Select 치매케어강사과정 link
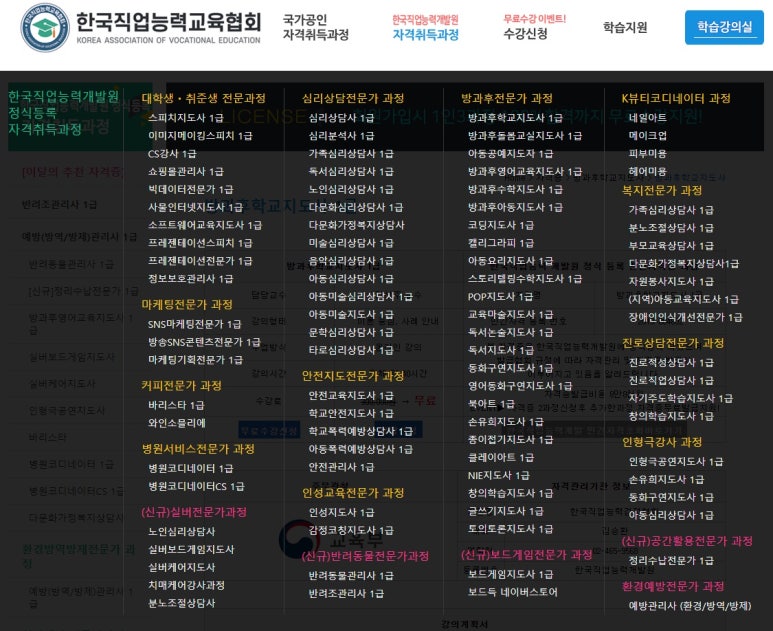This screenshot has height=631, width=773. click(x=186, y=585)
